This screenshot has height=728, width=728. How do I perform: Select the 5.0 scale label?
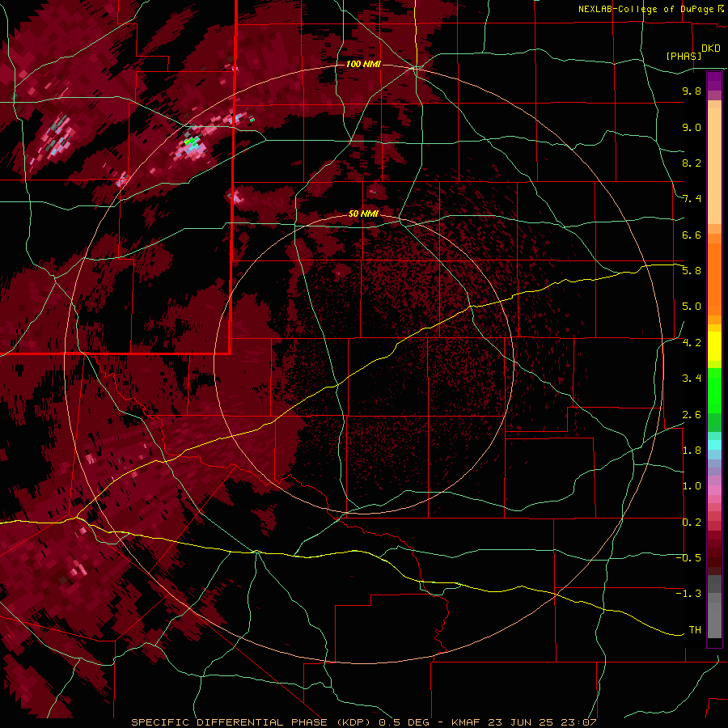(692, 307)
